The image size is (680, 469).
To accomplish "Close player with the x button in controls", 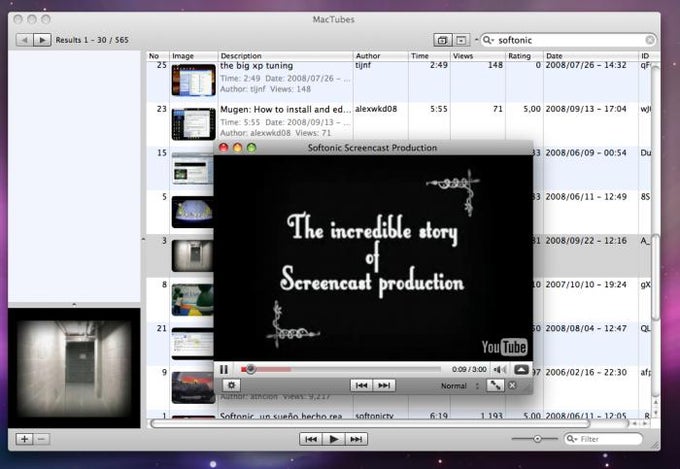I will click(513, 385).
